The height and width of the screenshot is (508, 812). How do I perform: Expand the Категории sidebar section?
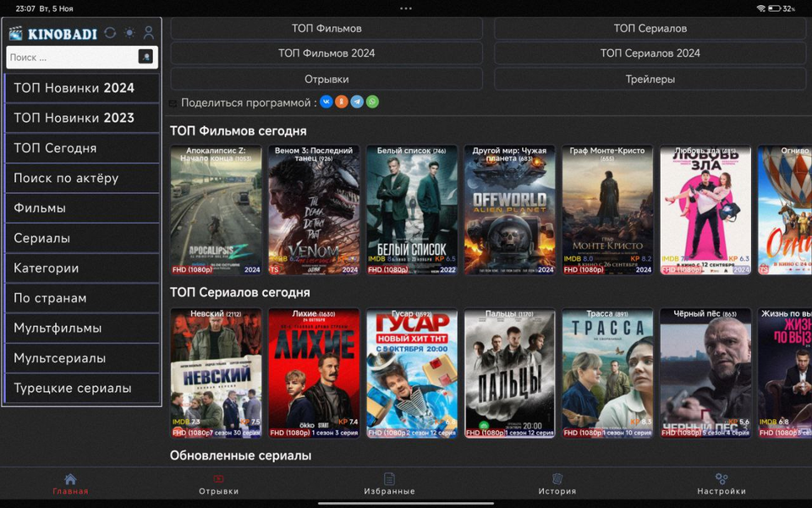tap(81, 268)
